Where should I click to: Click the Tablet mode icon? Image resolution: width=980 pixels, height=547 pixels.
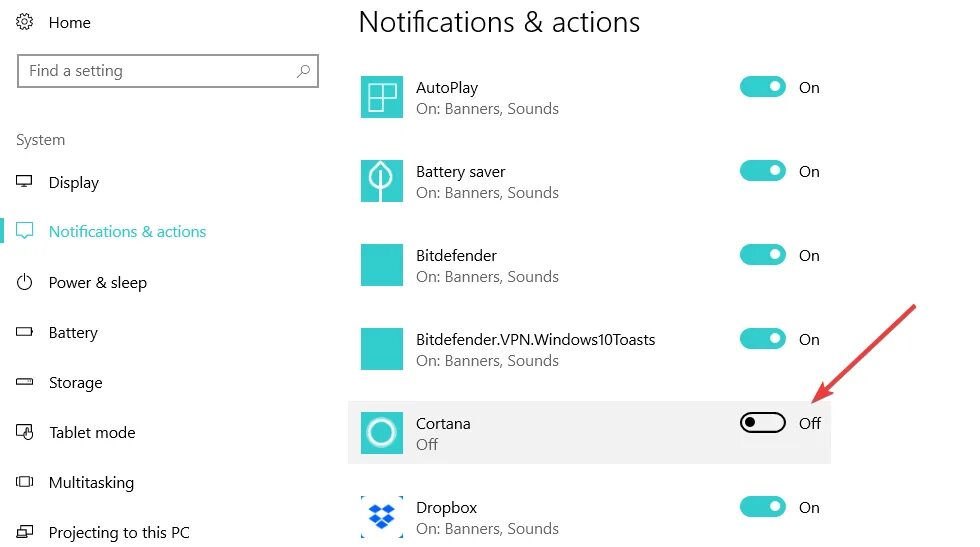[x=24, y=432]
